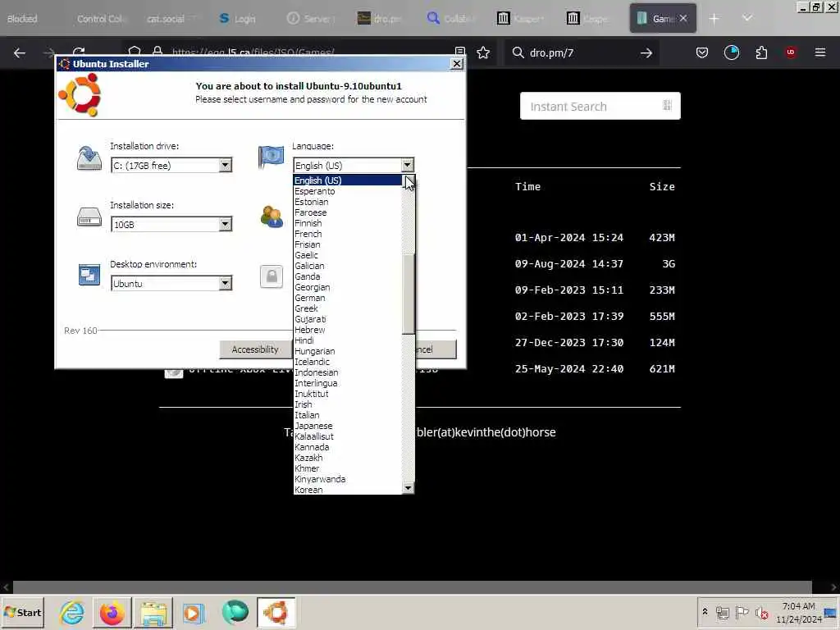Open Windows Explorer from the taskbar
Viewport: 840px width, 630px height.
pyautogui.click(x=153, y=612)
